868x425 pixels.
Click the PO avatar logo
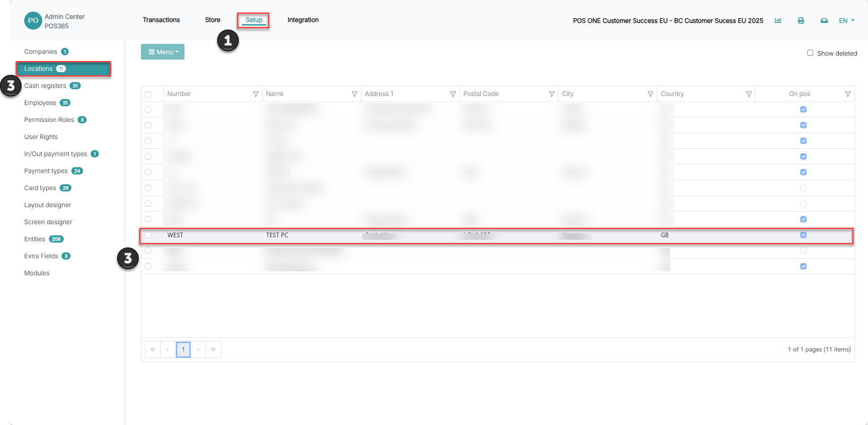point(33,21)
